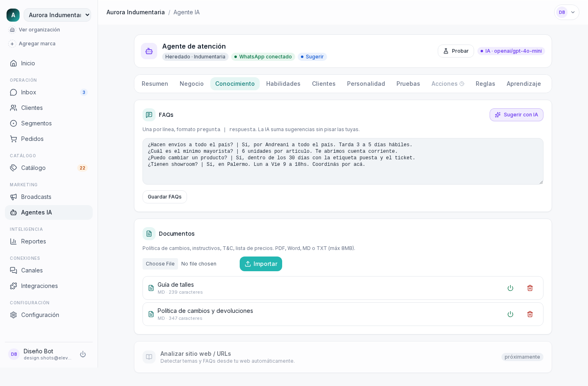Screen dimensions: 588x386
Task: Open Pedidos shopping cart icon
Action: [x=13, y=139]
